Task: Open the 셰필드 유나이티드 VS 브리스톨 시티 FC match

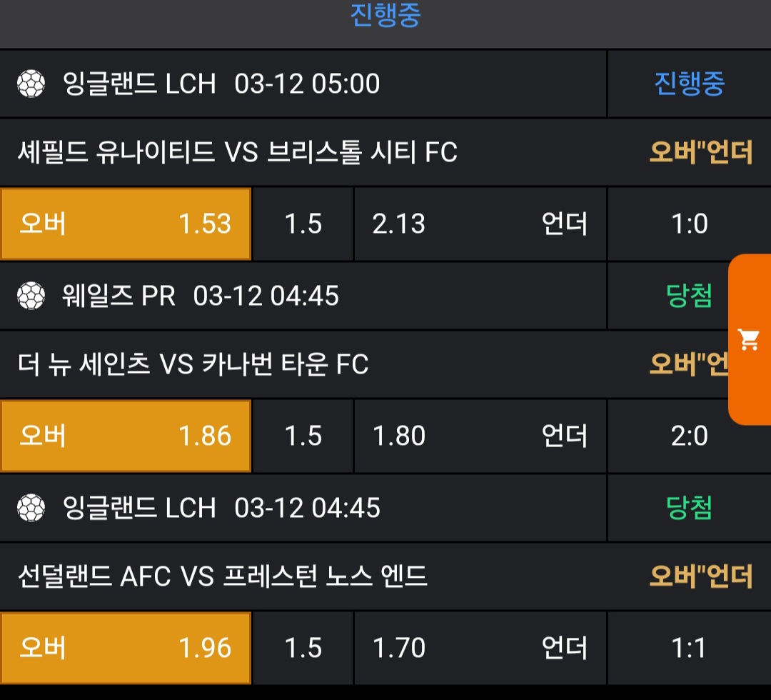Action: pyautogui.click(x=237, y=152)
